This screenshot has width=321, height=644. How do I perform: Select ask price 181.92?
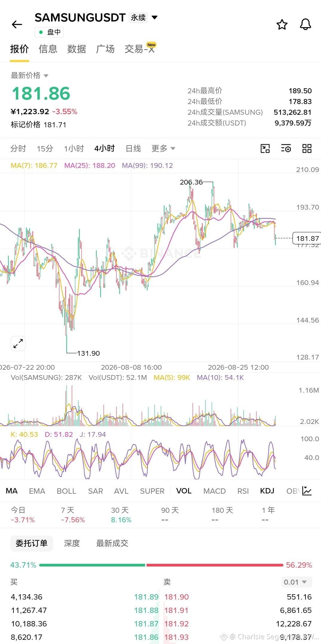(x=177, y=624)
